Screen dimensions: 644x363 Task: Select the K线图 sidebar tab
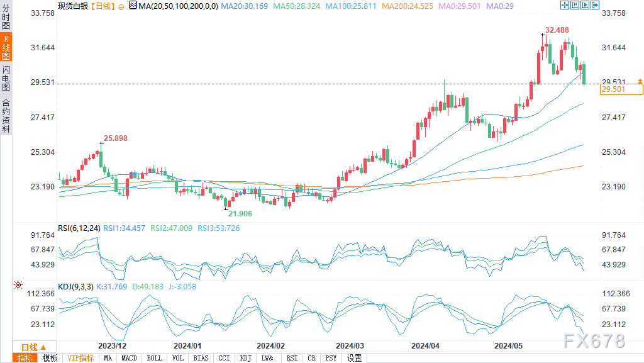point(6,48)
